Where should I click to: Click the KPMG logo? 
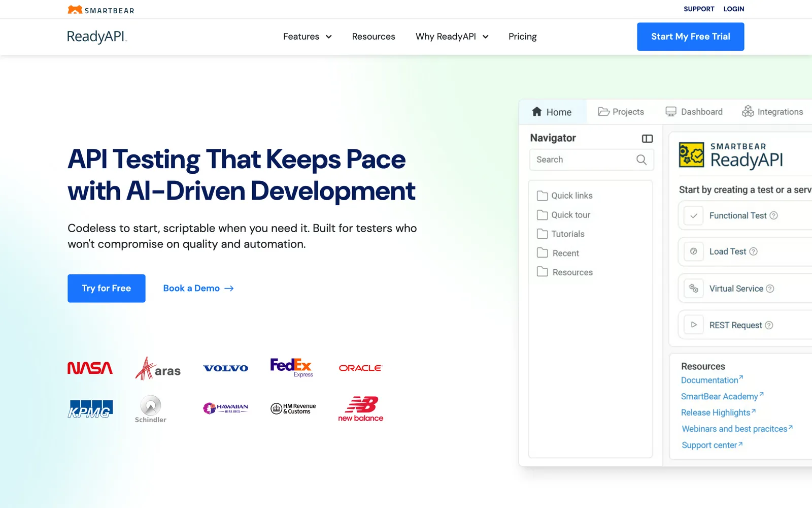point(90,409)
